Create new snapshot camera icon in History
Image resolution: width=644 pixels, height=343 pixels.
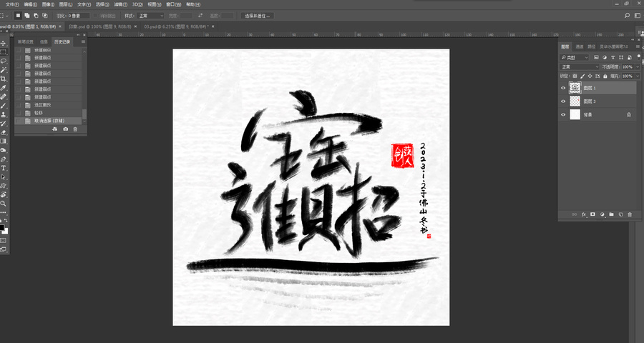click(x=65, y=129)
